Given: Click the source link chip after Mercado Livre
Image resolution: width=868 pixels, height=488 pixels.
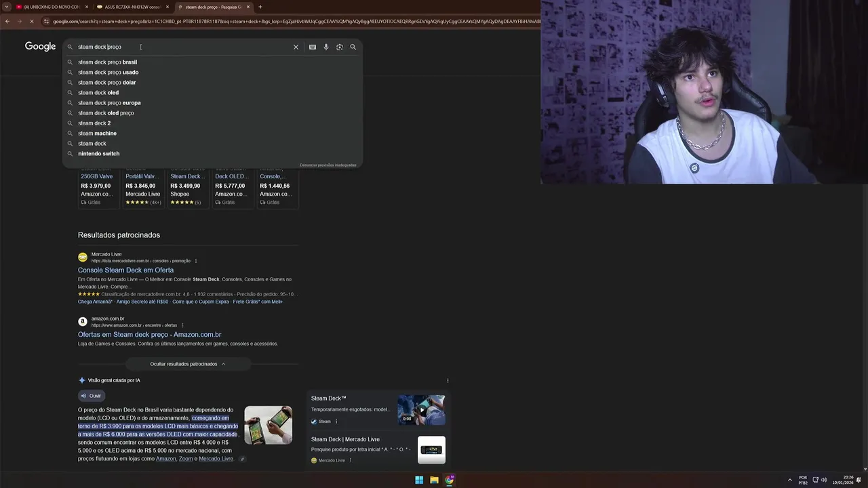Looking at the screenshot, I should point(242,459).
